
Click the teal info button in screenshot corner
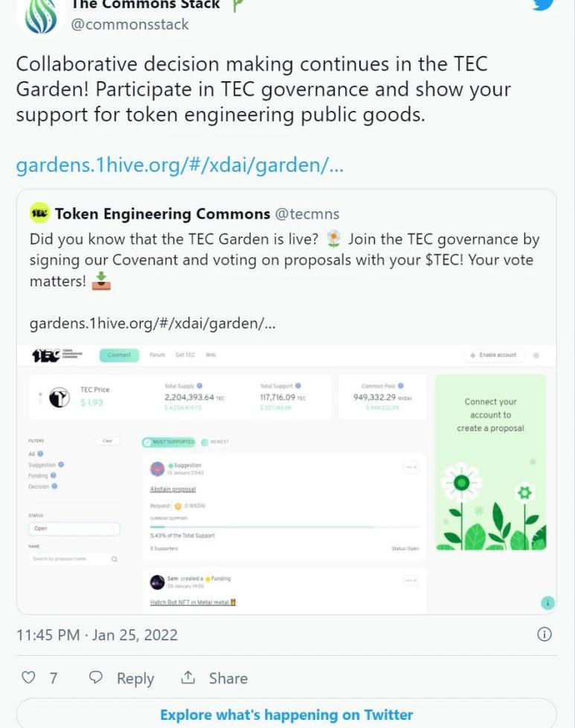547,602
